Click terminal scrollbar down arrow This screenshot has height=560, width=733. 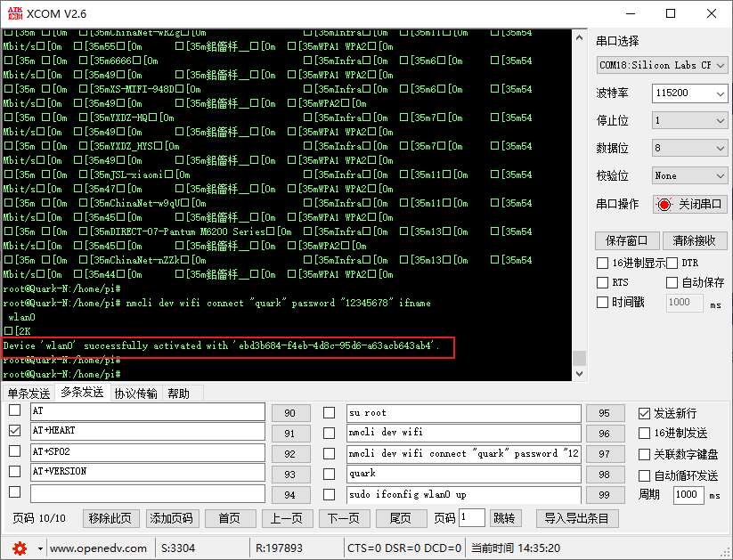pyautogui.click(x=580, y=374)
